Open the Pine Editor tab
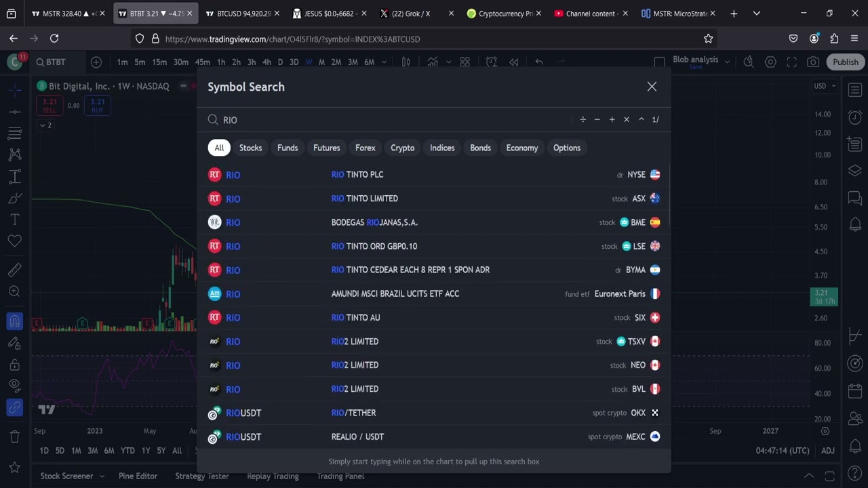The width and height of the screenshot is (868, 488). click(138, 476)
